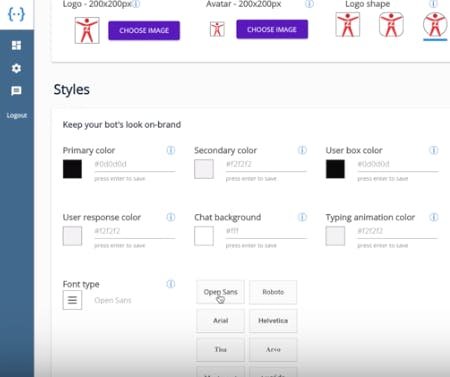Choose the Helvetica font option
This screenshot has width=450, height=377.
tap(273, 321)
